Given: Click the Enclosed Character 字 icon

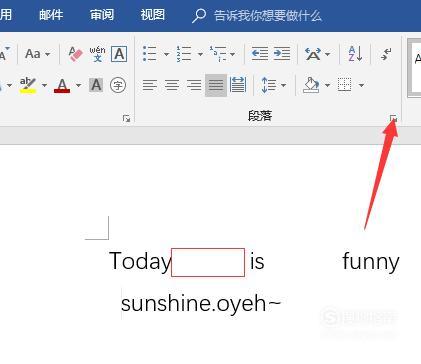Looking at the screenshot, I should coord(118,85).
